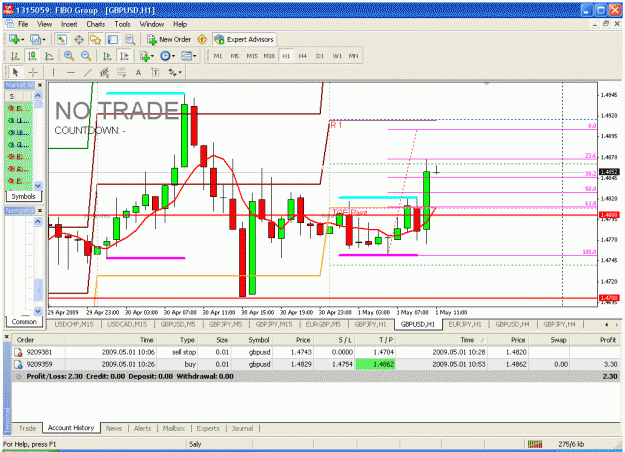Open the Strategy Tester icon
This screenshot has height=452, width=625.
(x=130, y=39)
